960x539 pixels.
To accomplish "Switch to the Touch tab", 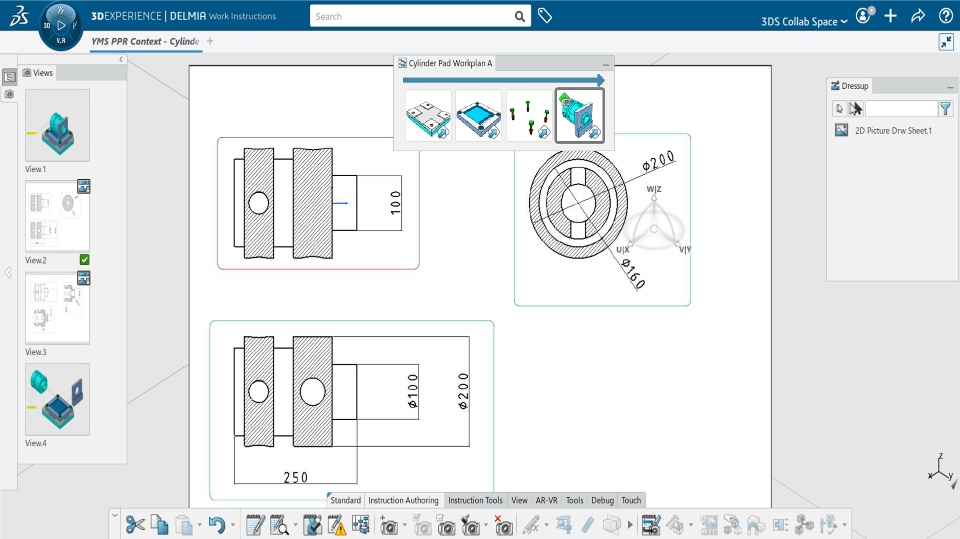I will click(631, 500).
